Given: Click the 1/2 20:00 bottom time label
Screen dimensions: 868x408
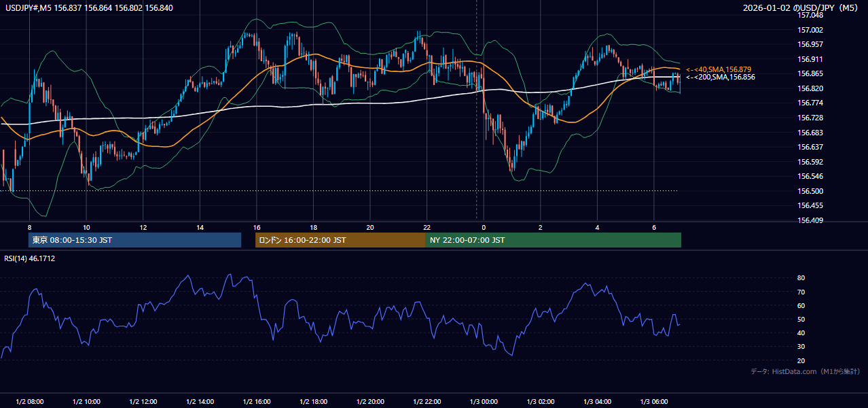Looking at the screenshot, I should pyautogui.click(x=370, y=402).
